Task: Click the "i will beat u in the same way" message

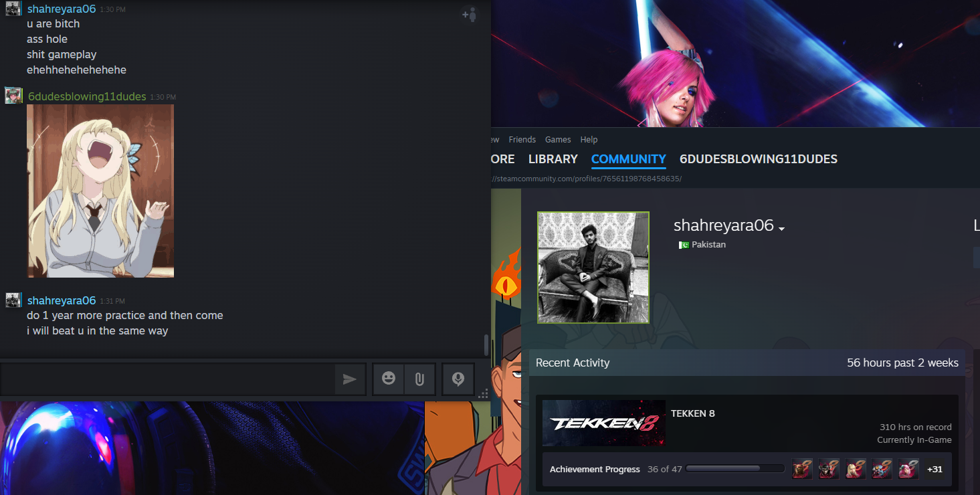Action: point(98,331)
